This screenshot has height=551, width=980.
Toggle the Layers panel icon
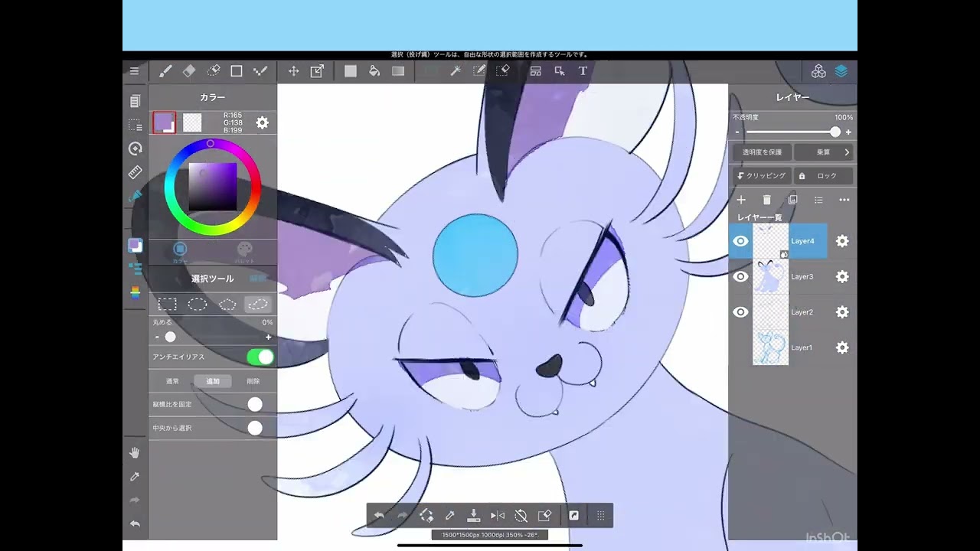(x=841, y=71)
